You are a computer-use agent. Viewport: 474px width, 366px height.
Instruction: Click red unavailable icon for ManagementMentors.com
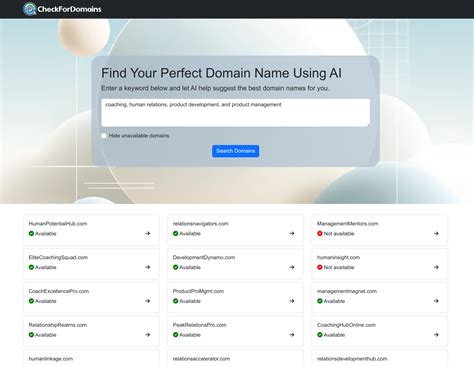pyautogui.click(x=320, y=233)
